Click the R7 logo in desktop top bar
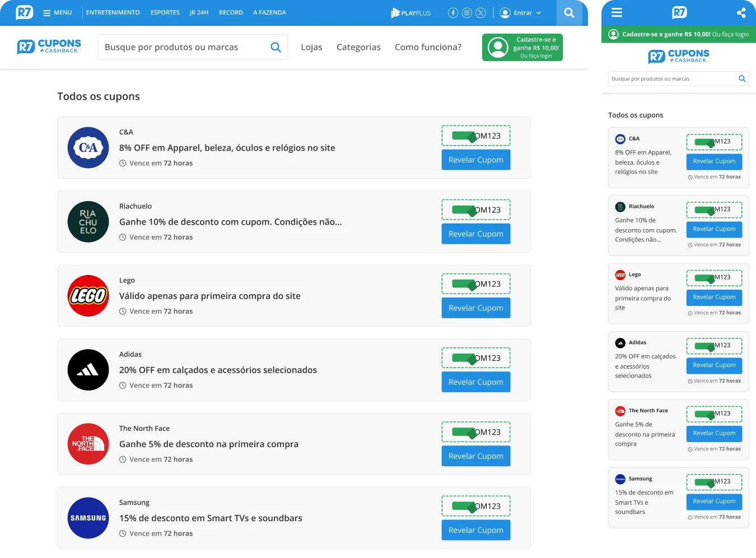Screen dimensions: 756x558 (24, 12)
